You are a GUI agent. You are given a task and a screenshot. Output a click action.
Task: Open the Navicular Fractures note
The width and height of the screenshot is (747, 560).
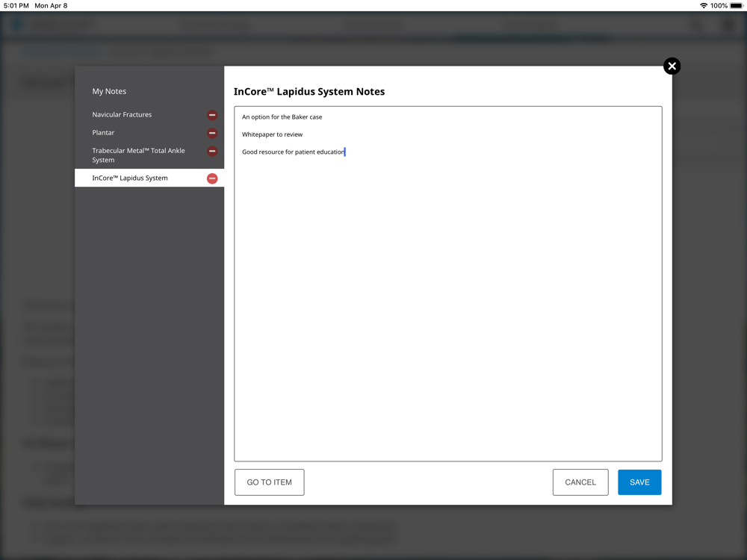[x=122, y=115]
